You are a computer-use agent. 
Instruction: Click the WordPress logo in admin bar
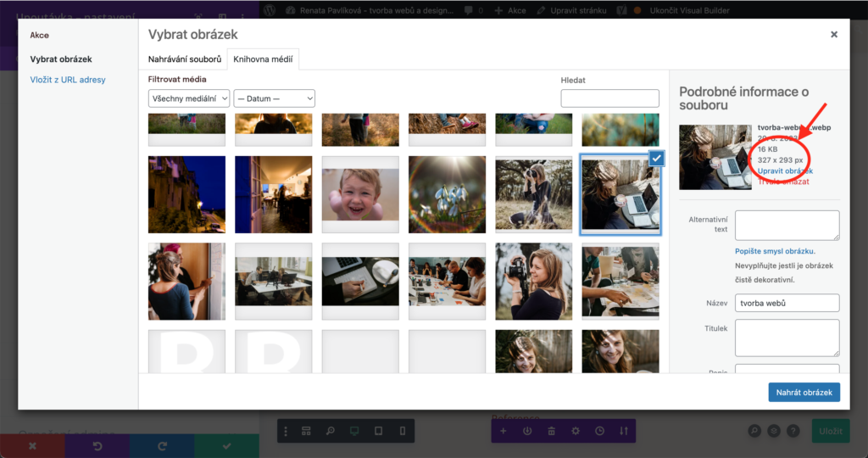pos(270,10)
